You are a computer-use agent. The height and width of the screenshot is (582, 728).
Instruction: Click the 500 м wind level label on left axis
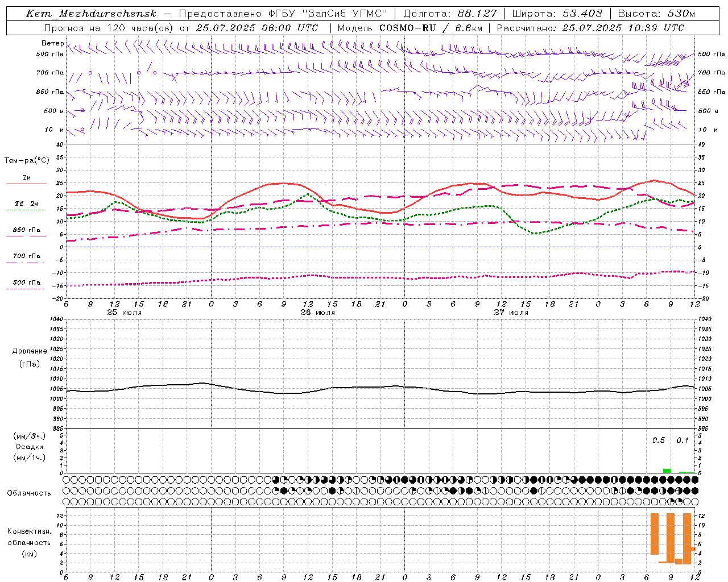point(54,111)
